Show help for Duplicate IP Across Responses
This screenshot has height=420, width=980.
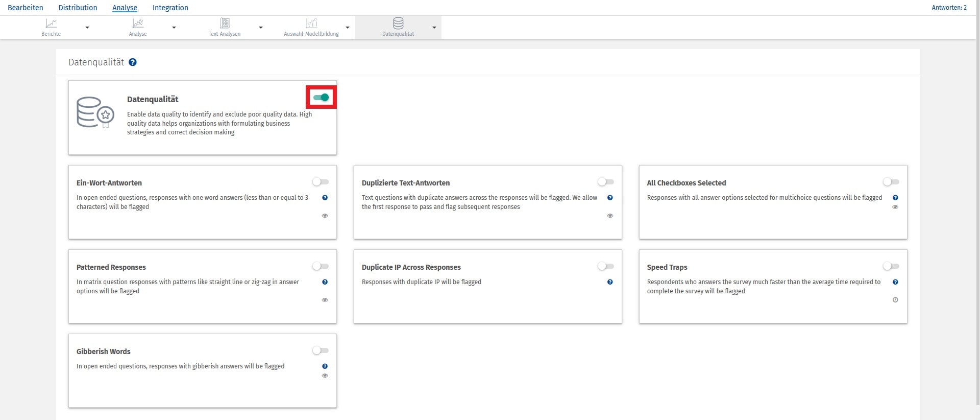click(610, 282)
